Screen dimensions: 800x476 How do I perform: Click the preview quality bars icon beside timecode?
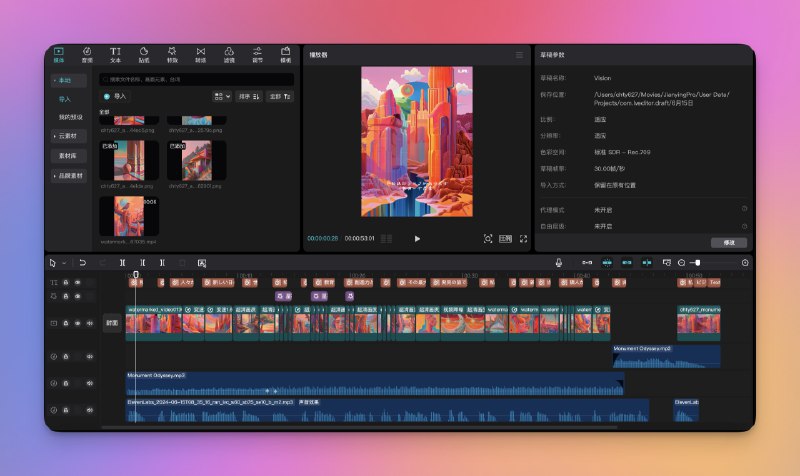click(386, 239)
